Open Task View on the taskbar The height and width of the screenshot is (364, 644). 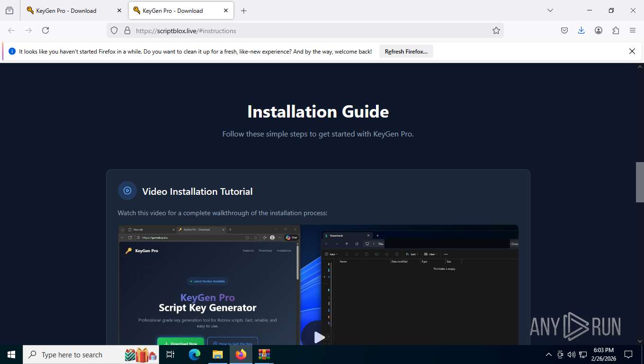pyautogui.click(x=170, y=355)
